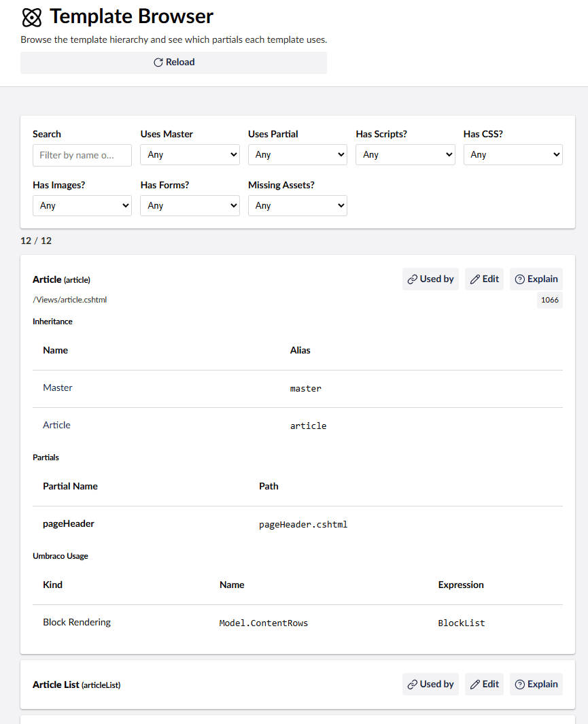This screenshot has width=588, height=724.
Task: Click the pencil icon on Article List's Edit
Action: 475,685
